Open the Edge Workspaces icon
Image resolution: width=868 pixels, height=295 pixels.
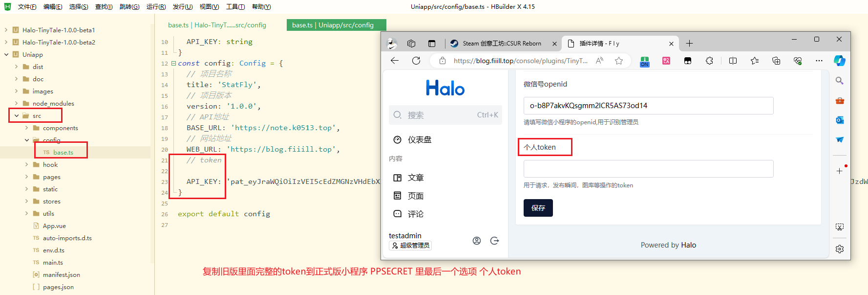(x=411, y=44)
